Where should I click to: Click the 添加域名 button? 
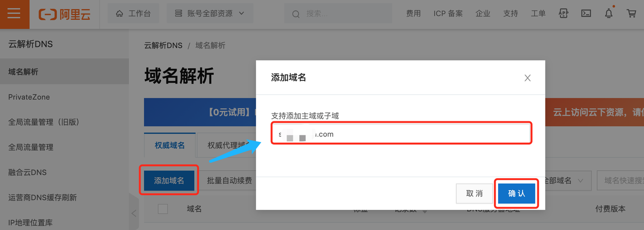pos(169,181)
